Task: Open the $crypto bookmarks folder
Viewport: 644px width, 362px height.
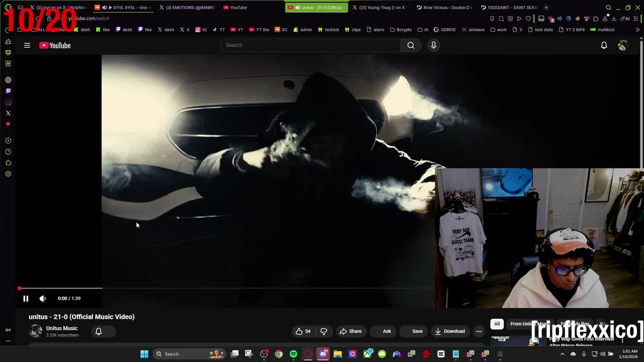Action: pos(400,30)
